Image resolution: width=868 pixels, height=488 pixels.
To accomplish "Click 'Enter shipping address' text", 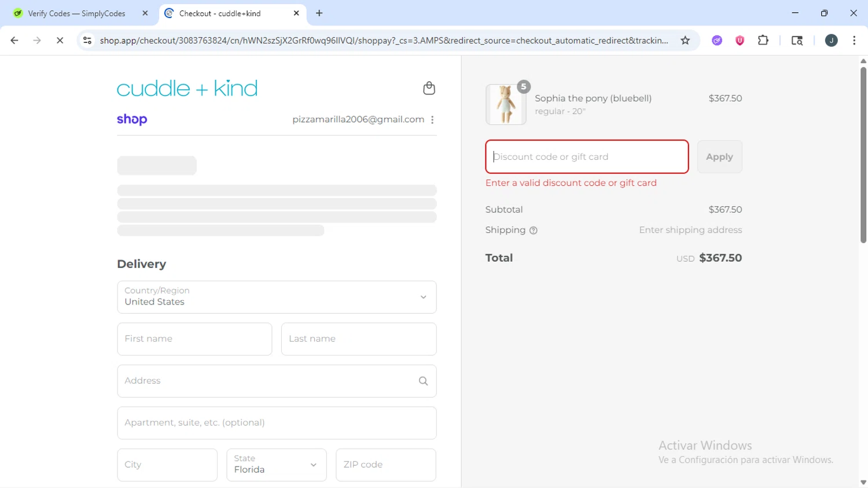I will tap(690, 230).
